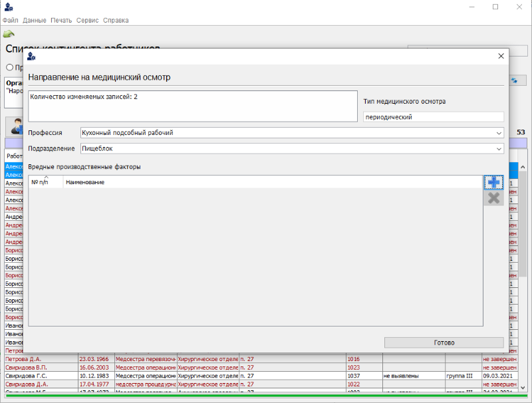The image size is (532, 403).
Task: Click the main window's title bar app icon
Action: coord(9,7)
